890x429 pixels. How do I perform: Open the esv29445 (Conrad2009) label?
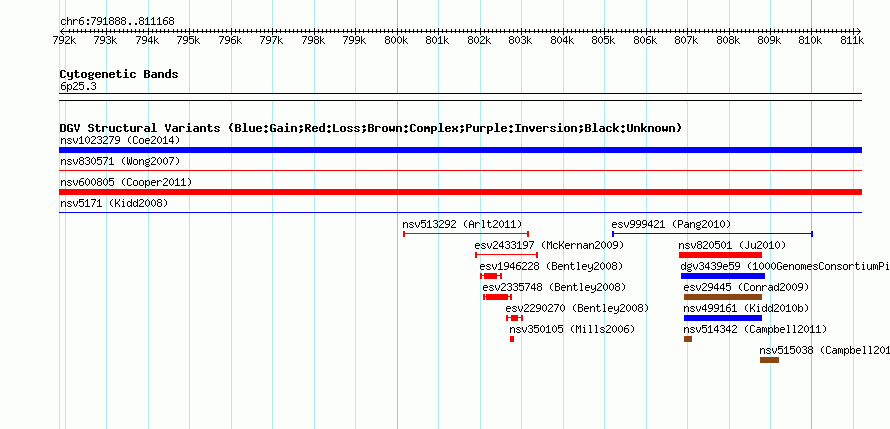point(746,287)
